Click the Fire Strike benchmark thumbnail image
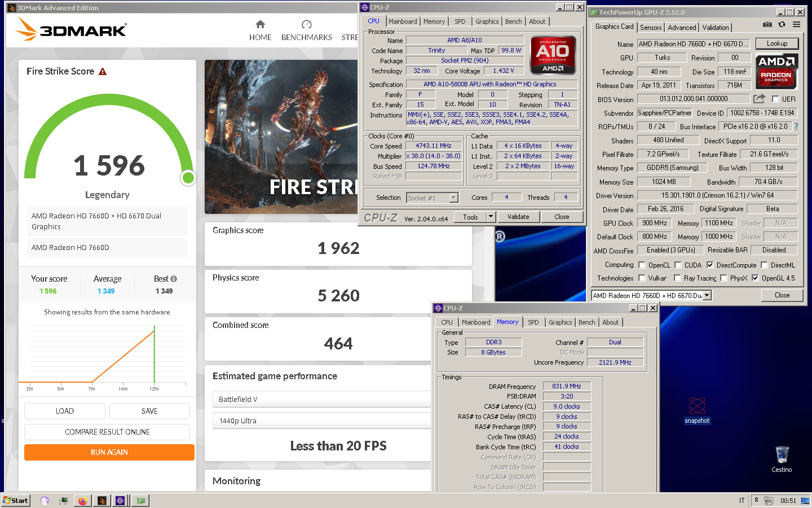812x508 pixels. [x=281, y=137]
